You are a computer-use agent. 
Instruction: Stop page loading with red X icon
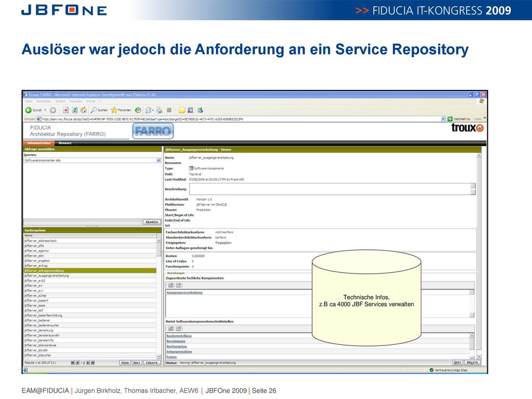[66, 110]
